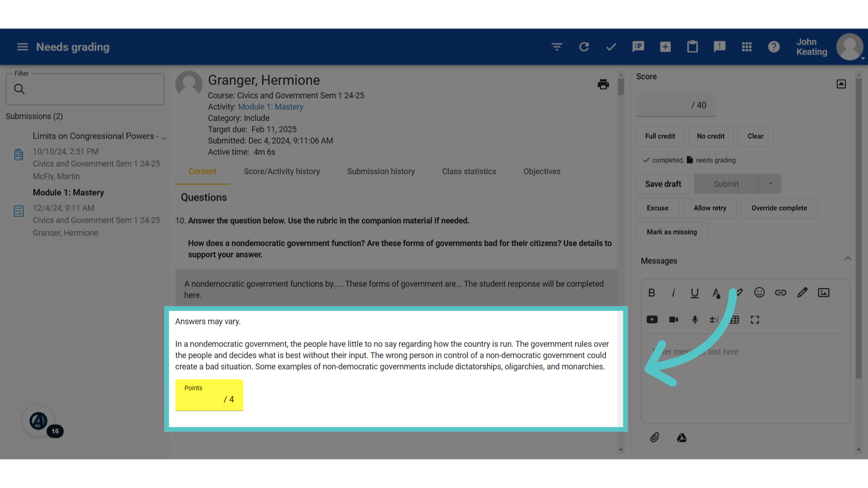Collapse the Messages section
Screen dimensions: 868x488
coord(848,259)
